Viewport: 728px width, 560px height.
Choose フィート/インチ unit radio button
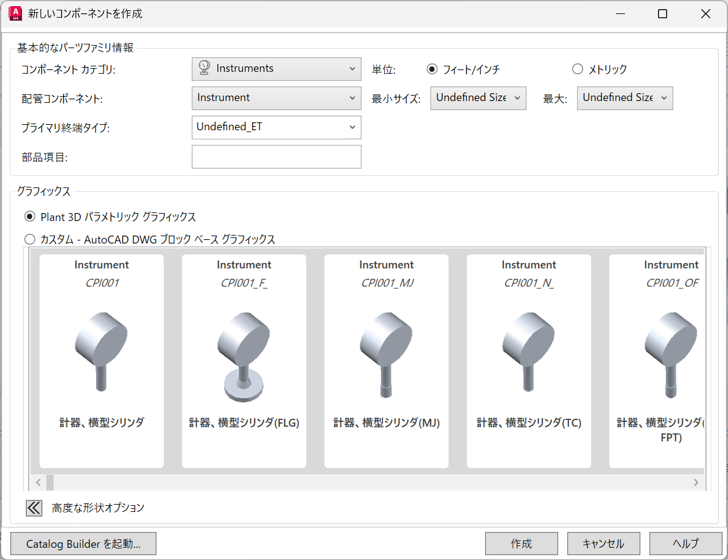[x=432, y=69]
